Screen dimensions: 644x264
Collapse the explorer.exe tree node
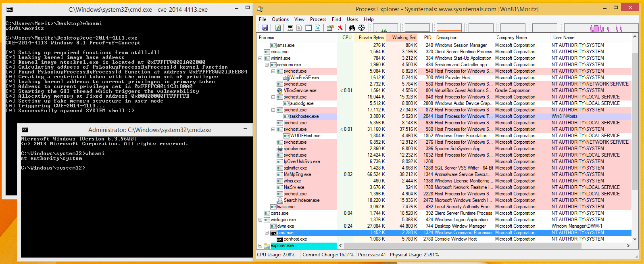click(x=260, y=245)
